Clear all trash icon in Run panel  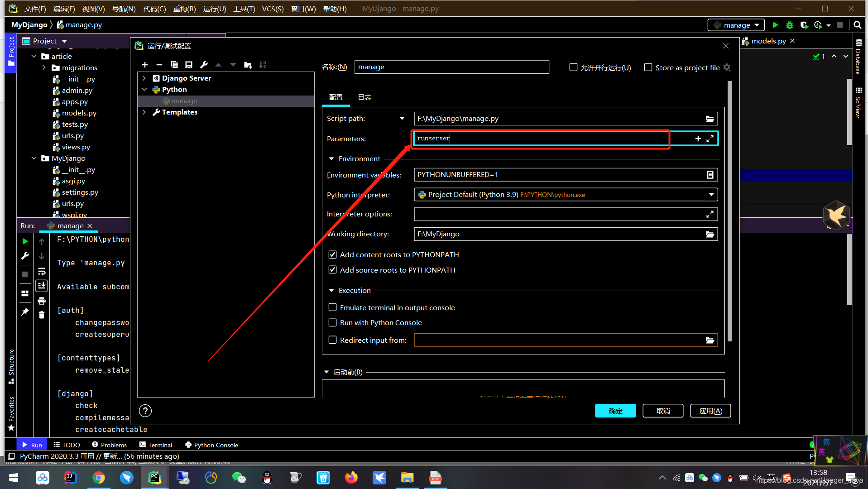click(x=42, y=315)
